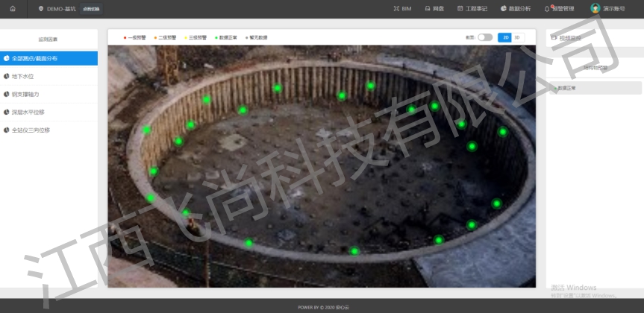Screen dimensions: 644x313
Task: Click the 点我切换 project switch button
Action: [x=91, y=9]
